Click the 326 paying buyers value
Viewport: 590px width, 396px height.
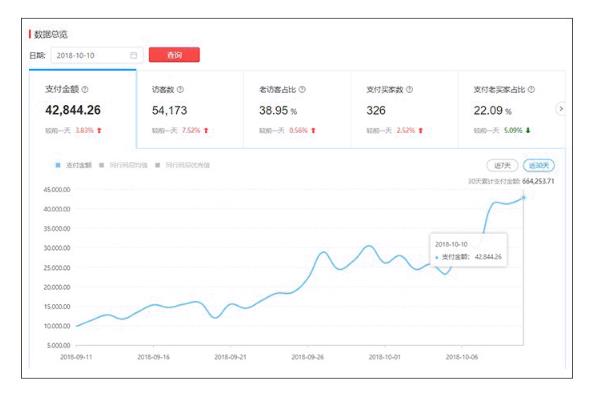point(376,110)
